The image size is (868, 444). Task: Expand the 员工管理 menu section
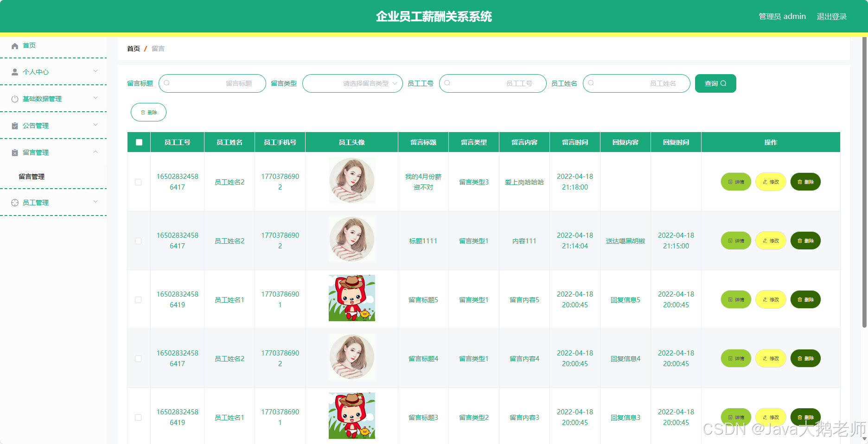coord(96,202)
